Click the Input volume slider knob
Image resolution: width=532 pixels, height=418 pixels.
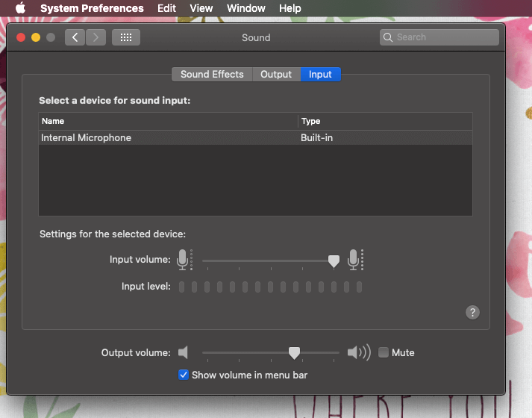coord(334,261)
